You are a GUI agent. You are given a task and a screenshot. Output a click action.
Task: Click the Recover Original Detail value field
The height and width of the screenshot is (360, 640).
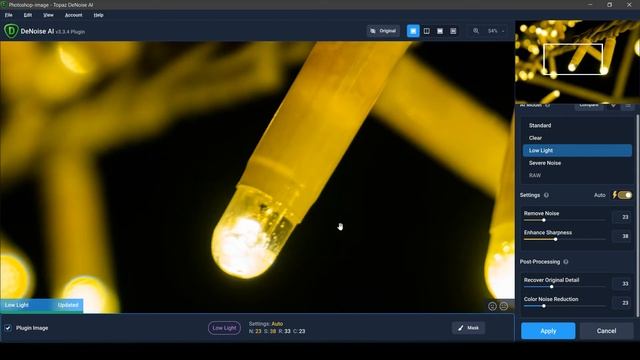[622, 284]
